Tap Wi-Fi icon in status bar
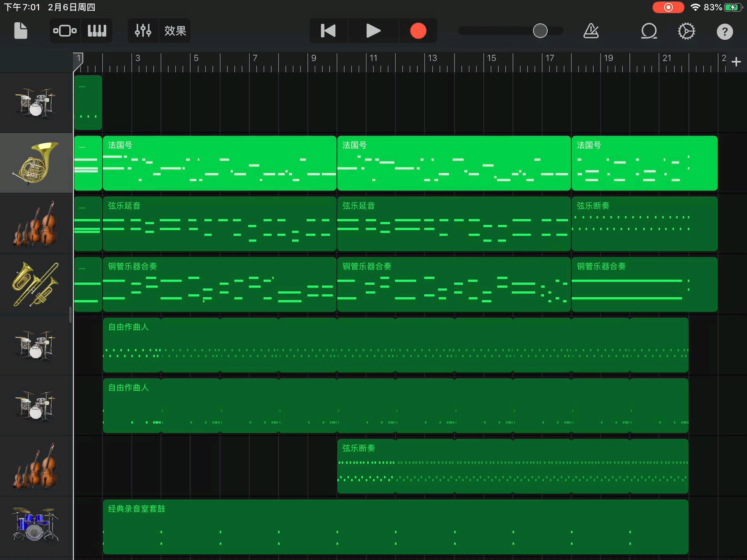The height and width of the screenshot is (560, 747). [x=695, y=7]
